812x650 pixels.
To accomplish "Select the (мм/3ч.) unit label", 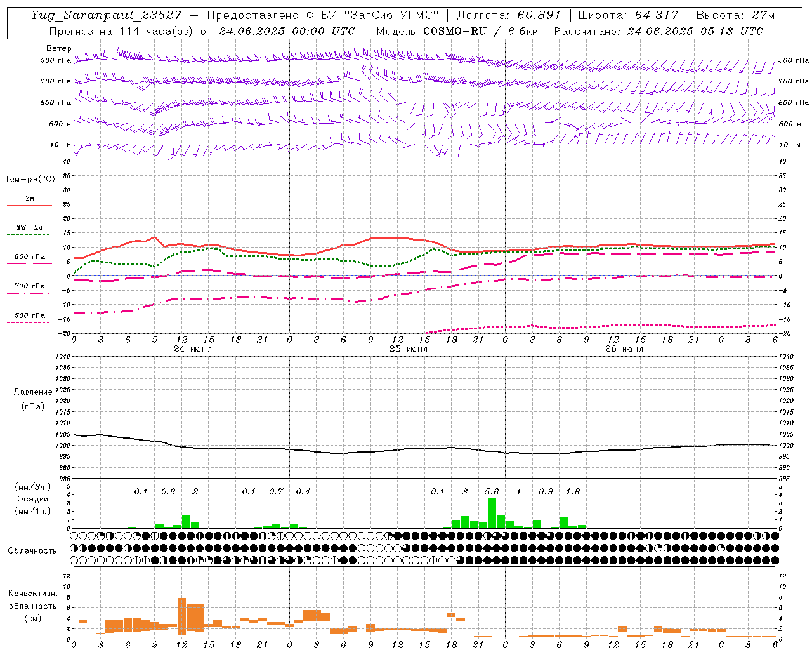I will click(32, 487).
